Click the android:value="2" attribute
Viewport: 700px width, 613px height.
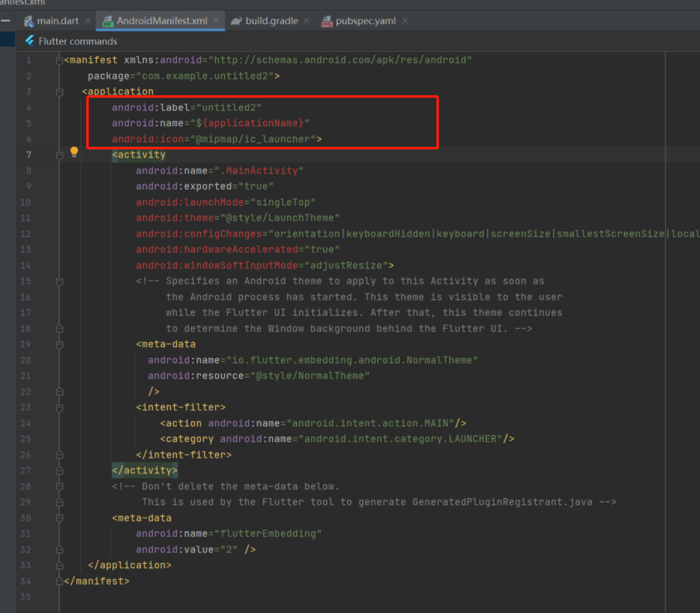[x=186, y=550]
